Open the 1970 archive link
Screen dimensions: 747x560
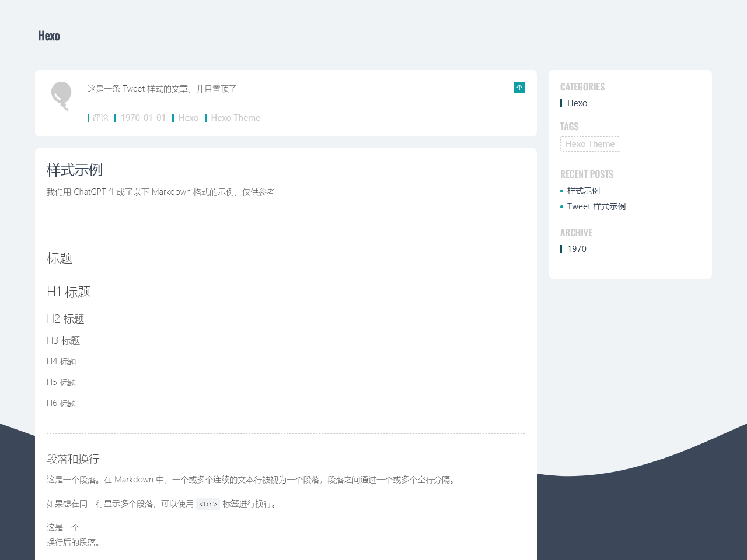577,249
